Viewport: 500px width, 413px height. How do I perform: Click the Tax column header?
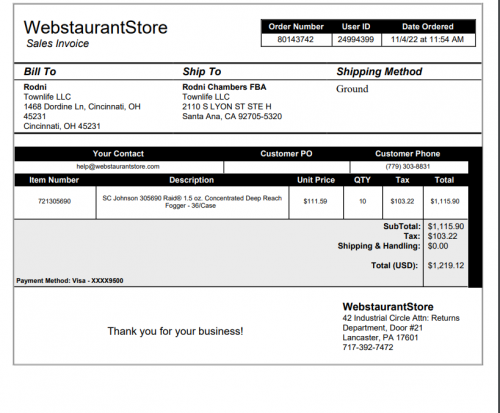[402, 180]
